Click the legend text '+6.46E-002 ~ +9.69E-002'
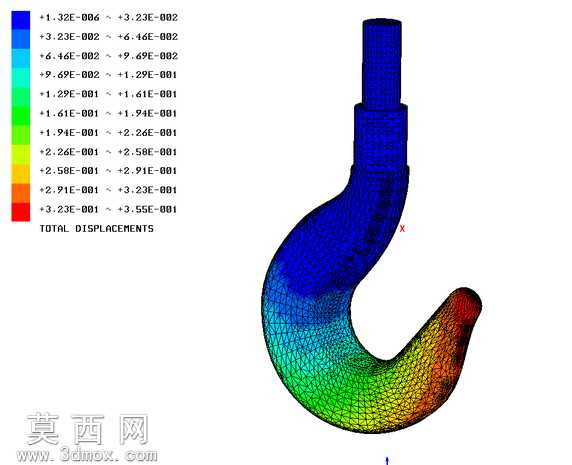This screenshot has width=572, height=465. pyautogui.click(x=109, y=56)
